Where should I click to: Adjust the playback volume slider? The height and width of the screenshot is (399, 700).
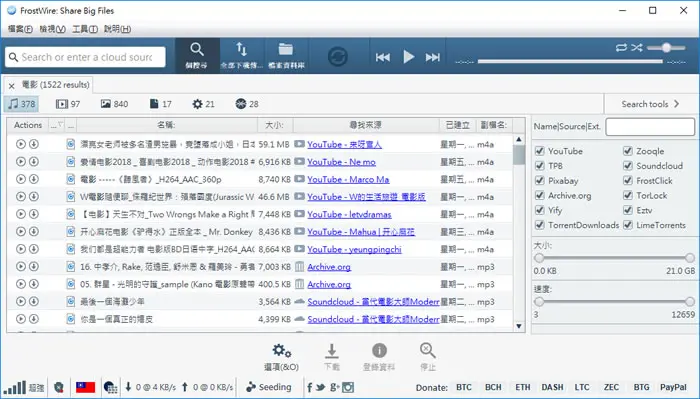tap(667, 48)
